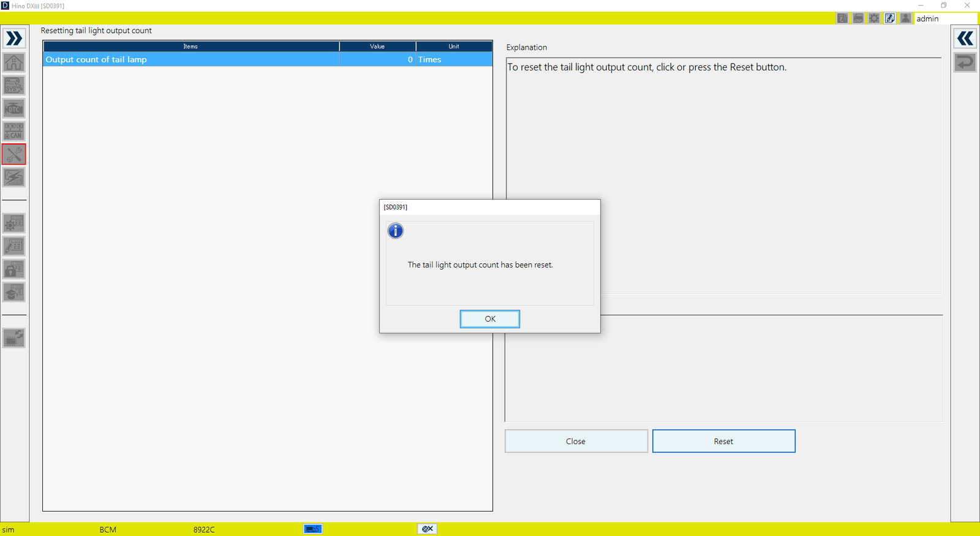Click the document refresh icon in top bar
Image resolution: width=980 pixels, height=536 pixels.
(843, 18)
